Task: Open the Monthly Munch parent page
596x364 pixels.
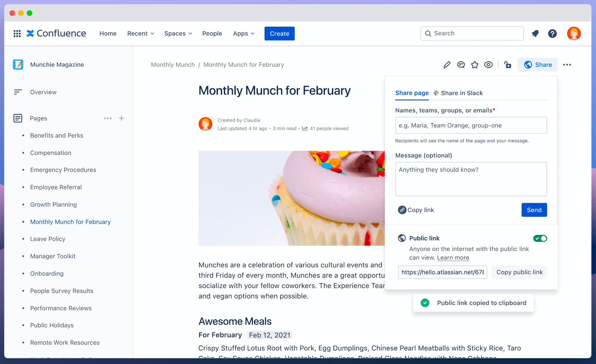Action: [173, 64]
